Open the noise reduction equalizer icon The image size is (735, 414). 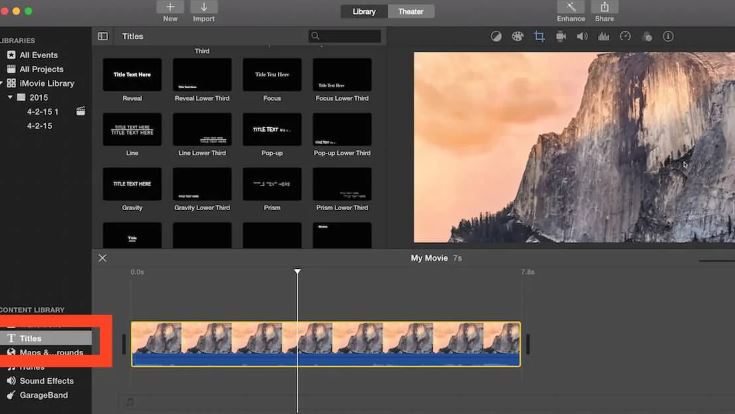click(x=603, y=36)
